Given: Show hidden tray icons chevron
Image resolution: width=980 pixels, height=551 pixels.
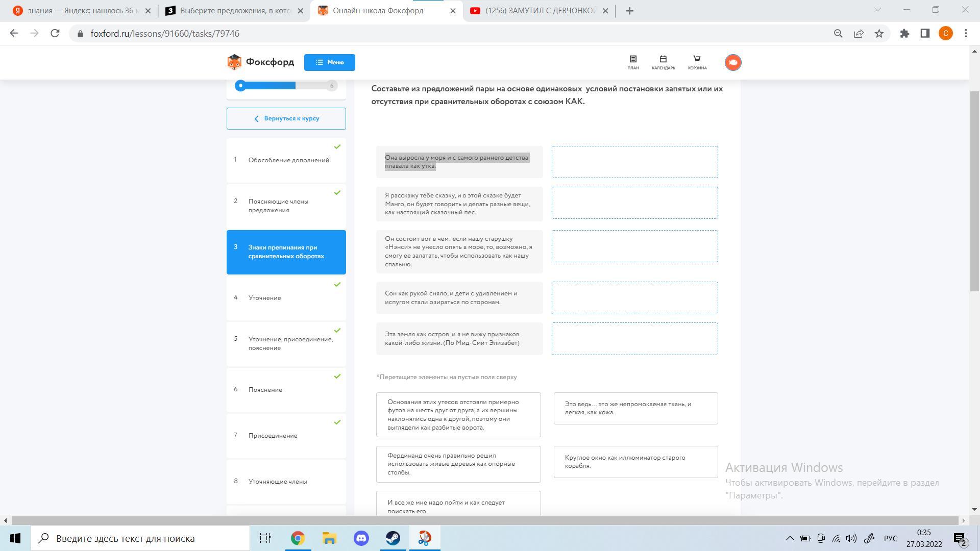Looking at the screenshot, I should pyautogui.click(x=790, y=538).
